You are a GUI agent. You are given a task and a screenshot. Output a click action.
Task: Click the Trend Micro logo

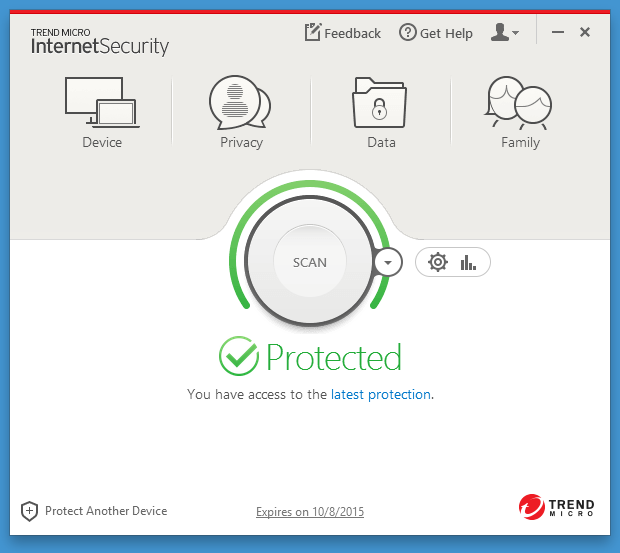pos(556,508)
